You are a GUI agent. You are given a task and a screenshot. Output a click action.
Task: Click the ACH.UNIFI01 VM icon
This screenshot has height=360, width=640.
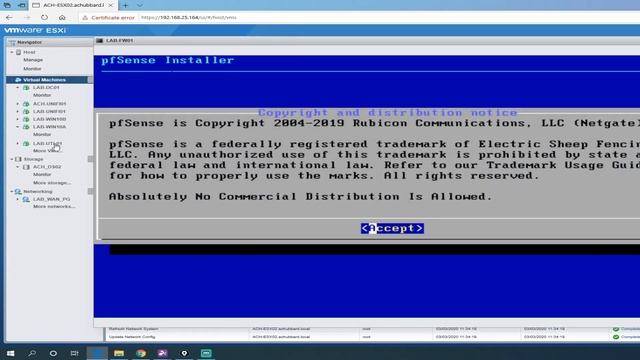pyautogui.click(x=26, y=104)
